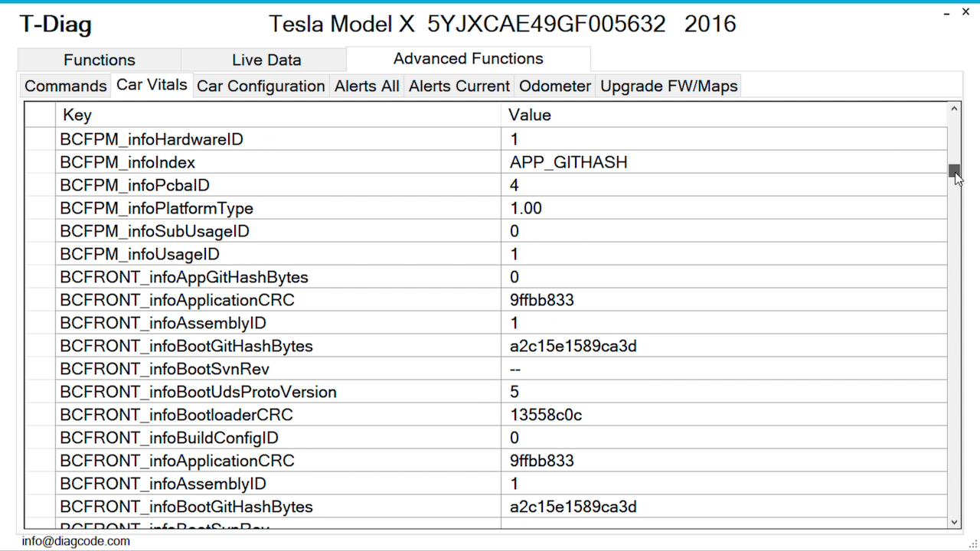Sort by the Key column header

(x=278, y=115)
